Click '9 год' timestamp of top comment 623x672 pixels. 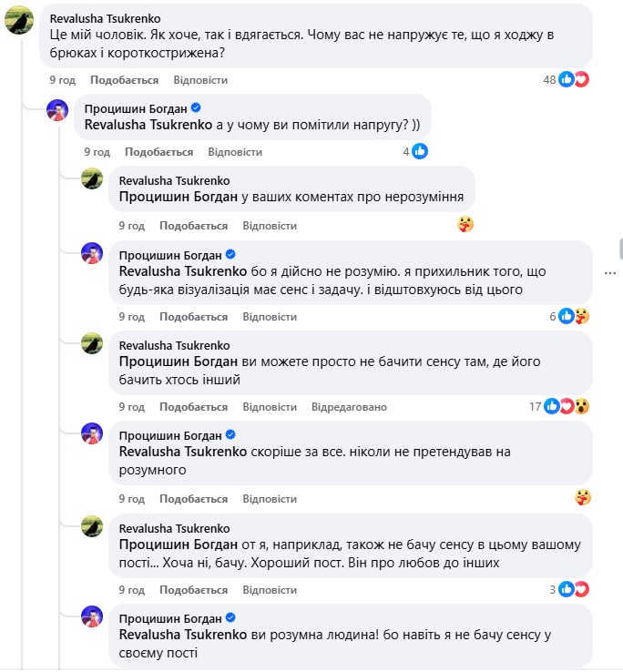pos(61,80)
